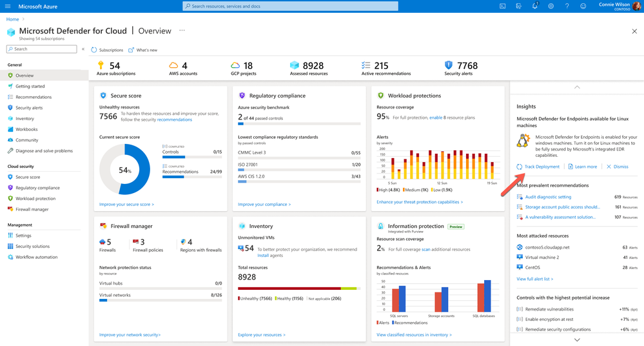Open What's new in the toolbar

coord(142,50)
